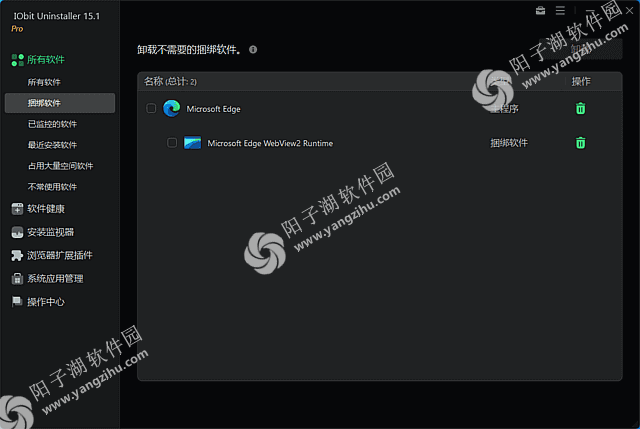
Task: Click the 操作 column header
Action: point(581,81)
